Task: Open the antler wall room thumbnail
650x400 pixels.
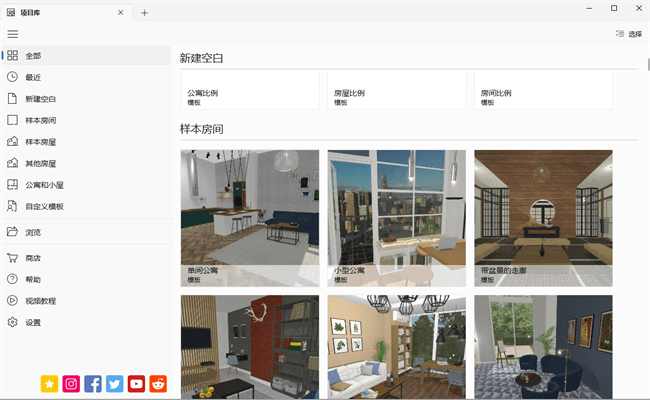Action: (250, 347)
